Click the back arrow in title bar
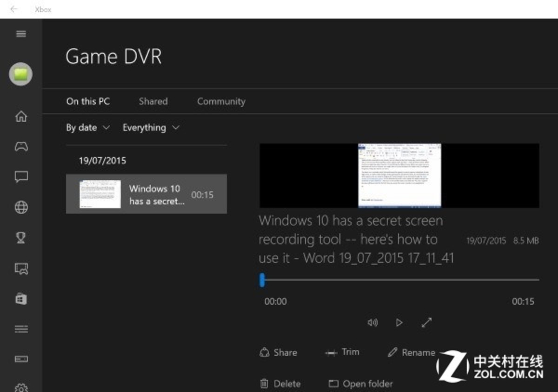The image size is (558, 392). pos(14,9)
